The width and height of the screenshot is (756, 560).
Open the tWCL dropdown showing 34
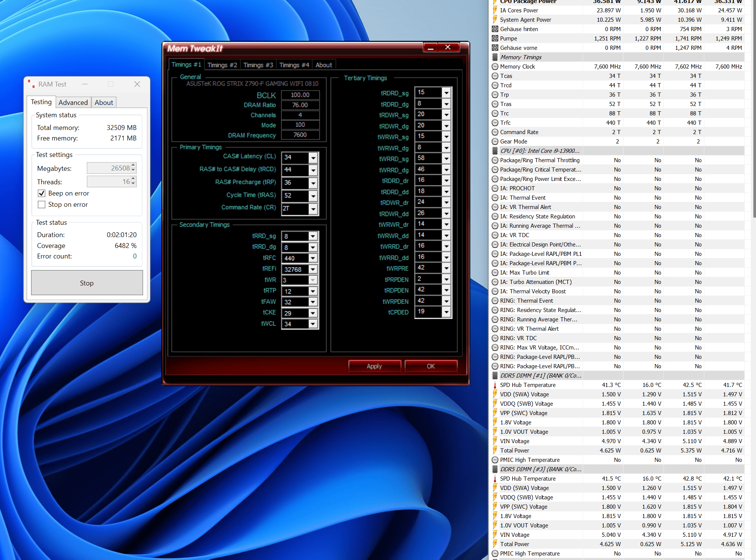point(313,324)
